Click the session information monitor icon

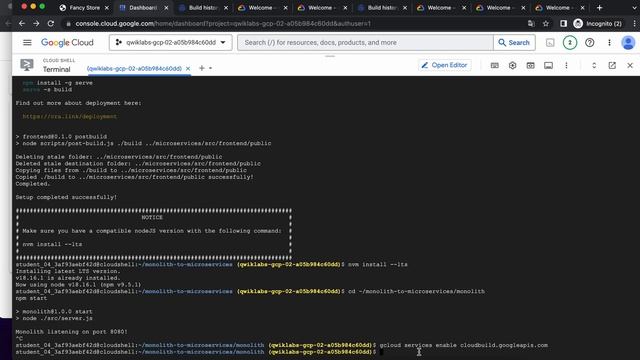(x=548, y=65)
